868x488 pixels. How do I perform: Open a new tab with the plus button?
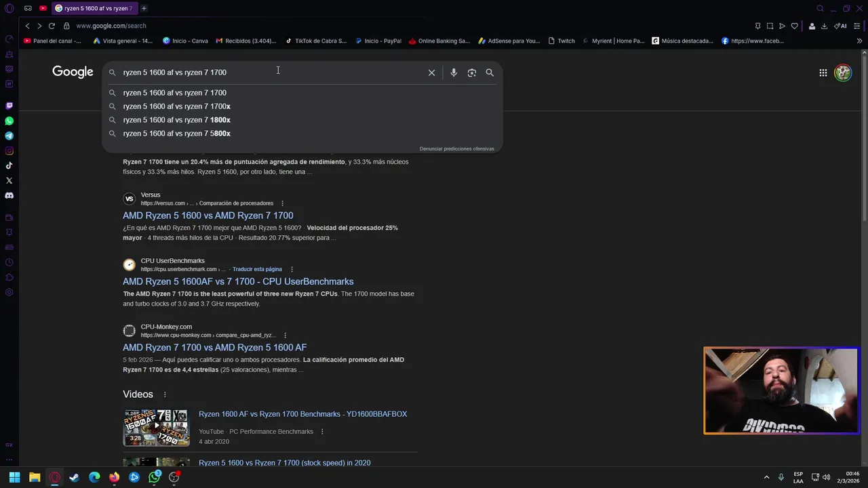point(144,8)
